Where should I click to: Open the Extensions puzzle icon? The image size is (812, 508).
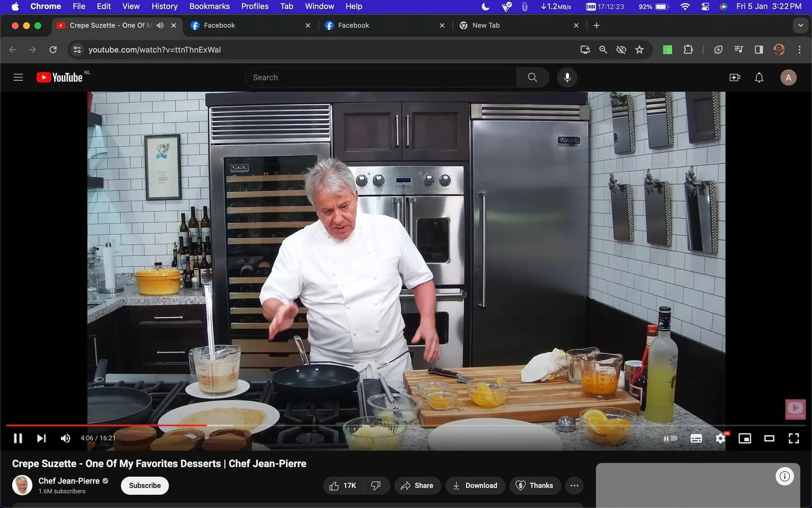tap(688, 50)
